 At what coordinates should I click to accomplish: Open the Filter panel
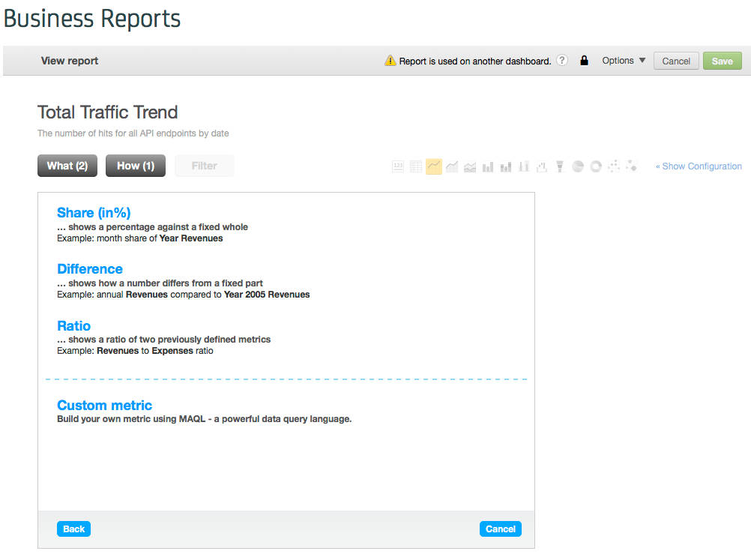[x=204, y=166]
